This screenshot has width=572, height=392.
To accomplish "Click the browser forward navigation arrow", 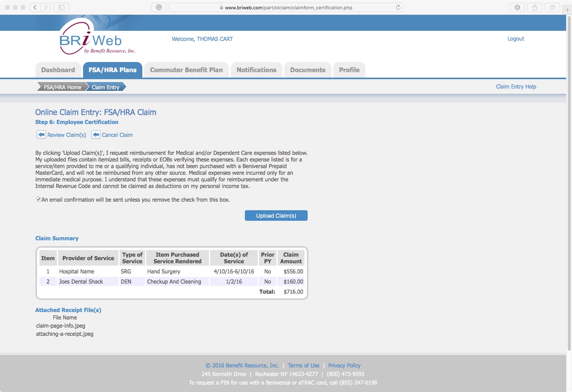I will click(x=46, y=7).
